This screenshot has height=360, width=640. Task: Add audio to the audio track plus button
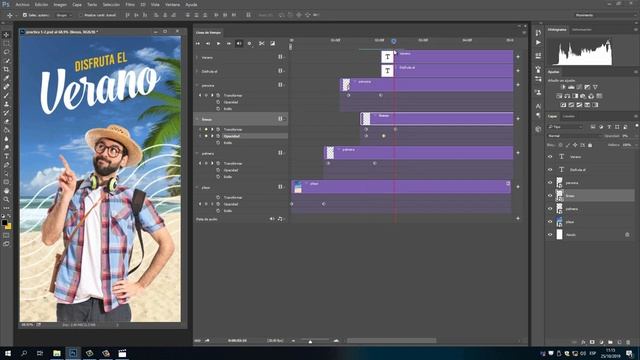518,219
